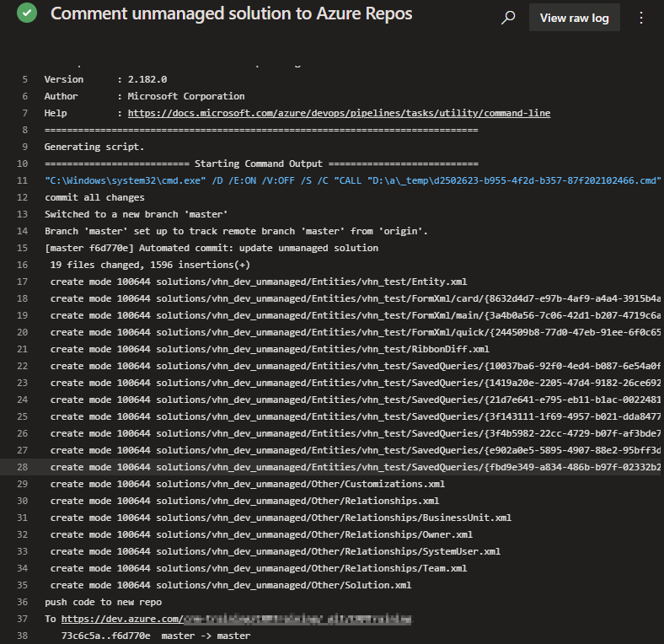664x644 pixels.
Task: Select the 'Starting Command Output' log line
Action: coord(261,164)
